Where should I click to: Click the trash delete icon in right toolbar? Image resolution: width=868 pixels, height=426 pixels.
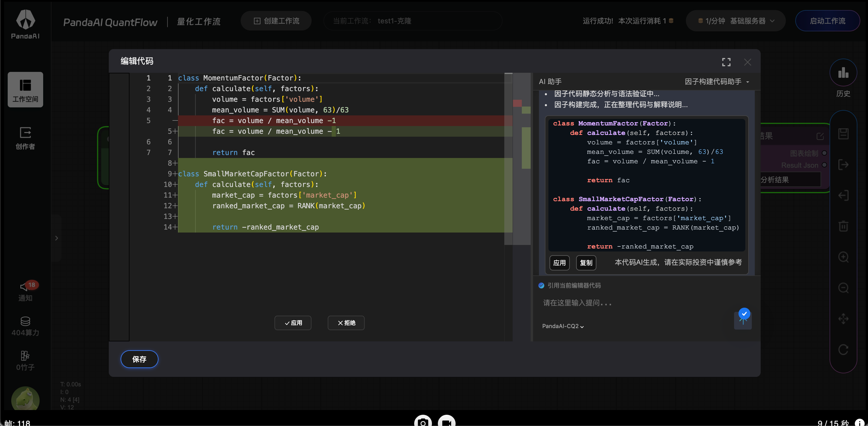point(843,226)
